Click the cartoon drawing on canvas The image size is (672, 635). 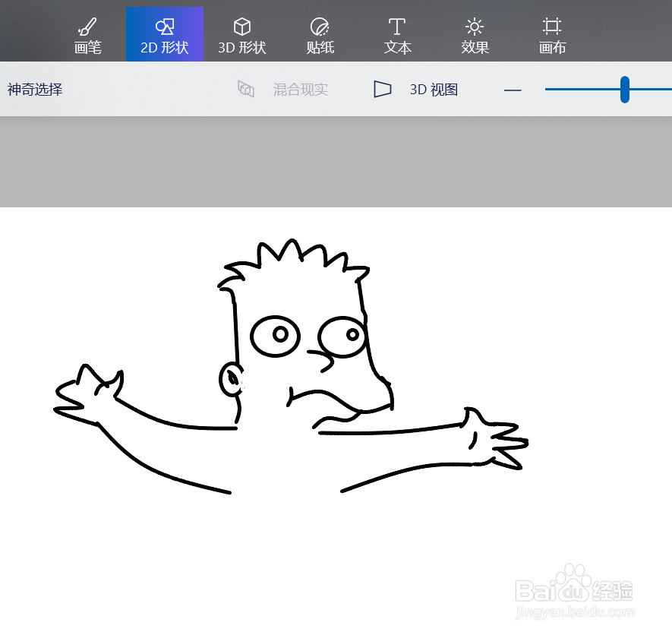point(291,367)
